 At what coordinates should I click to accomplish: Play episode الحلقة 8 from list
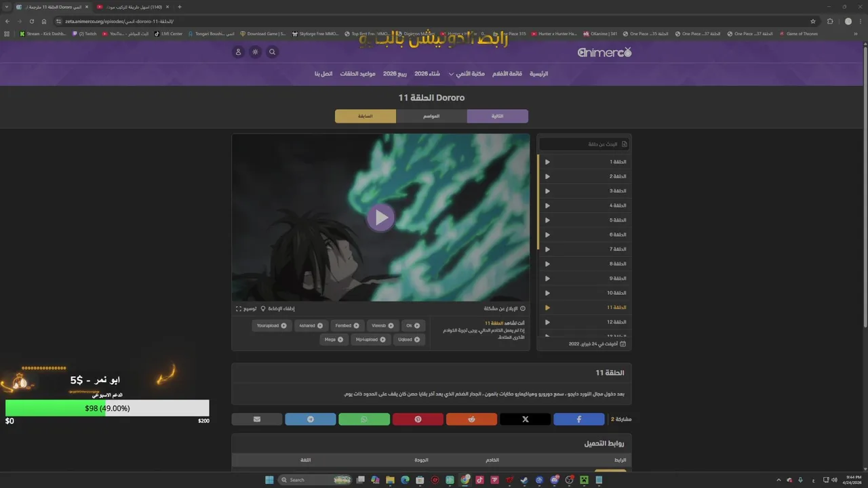tap(585, 264)
